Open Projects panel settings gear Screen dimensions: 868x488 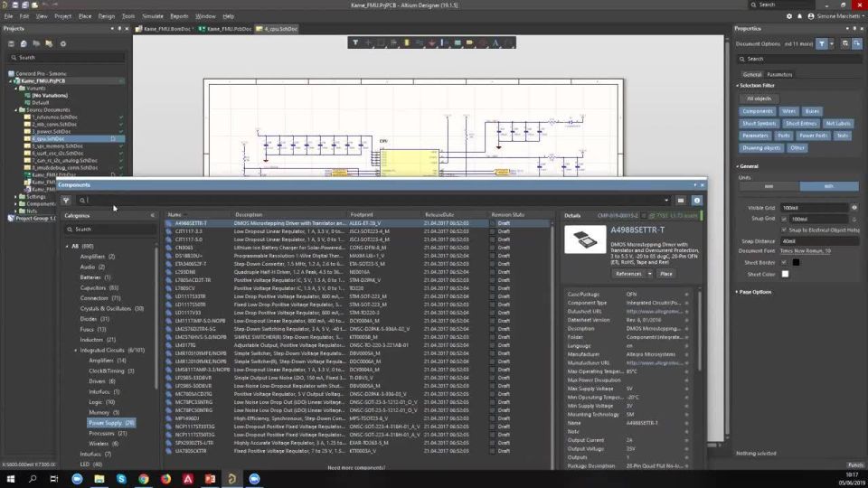point(63,43)
